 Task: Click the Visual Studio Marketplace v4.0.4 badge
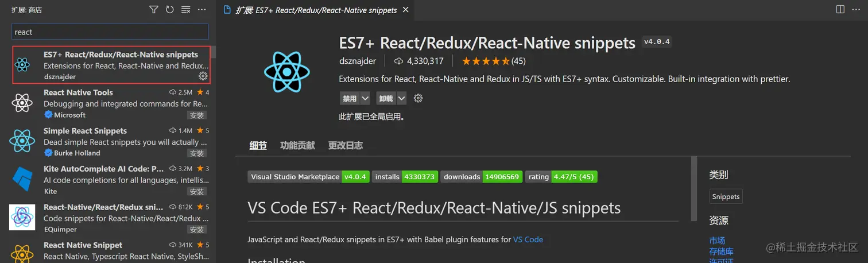click(x=308, y=177)
